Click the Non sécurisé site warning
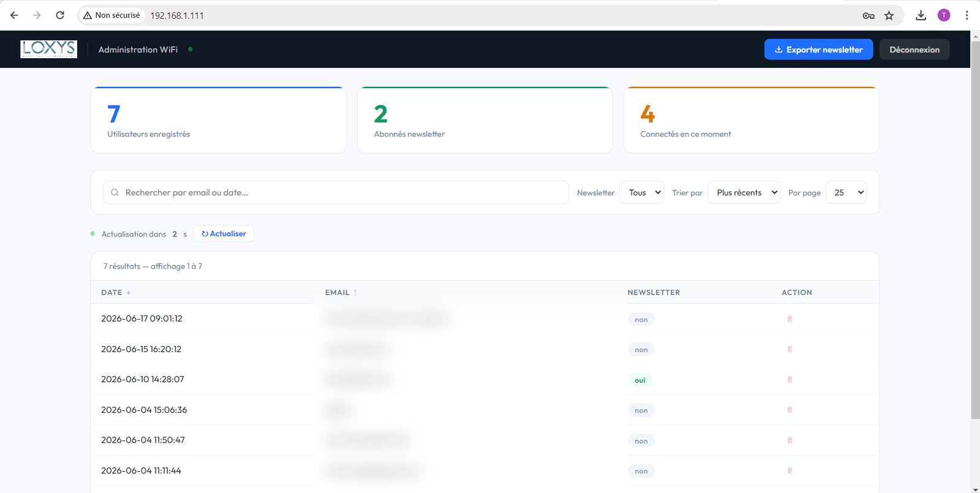This screenshot has width=980, height=493. click(111, 15)
